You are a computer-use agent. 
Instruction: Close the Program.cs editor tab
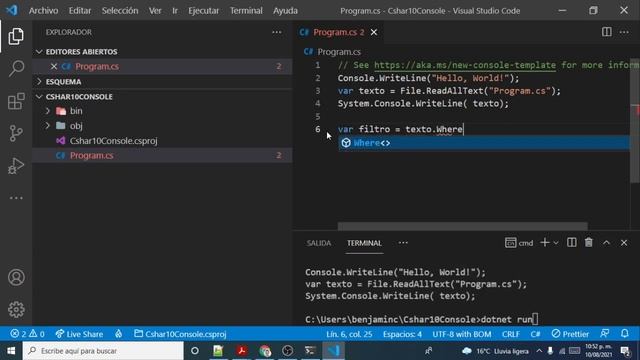click(x=374, y=32)
